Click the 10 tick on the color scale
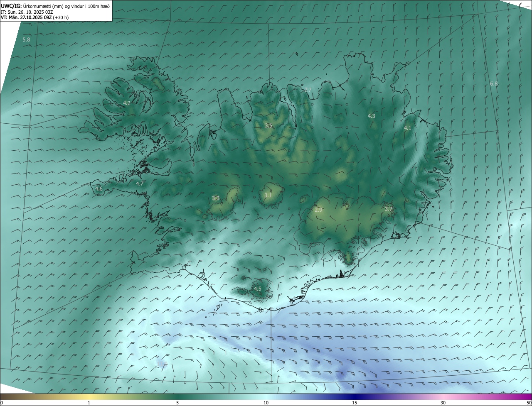 click(266, 403)
